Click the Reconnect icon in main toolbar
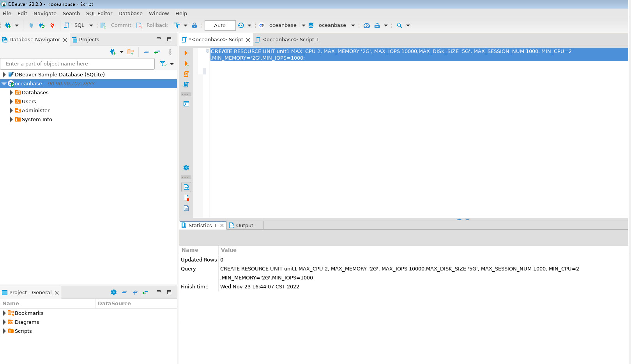631x364 pixels. (42, 25)
